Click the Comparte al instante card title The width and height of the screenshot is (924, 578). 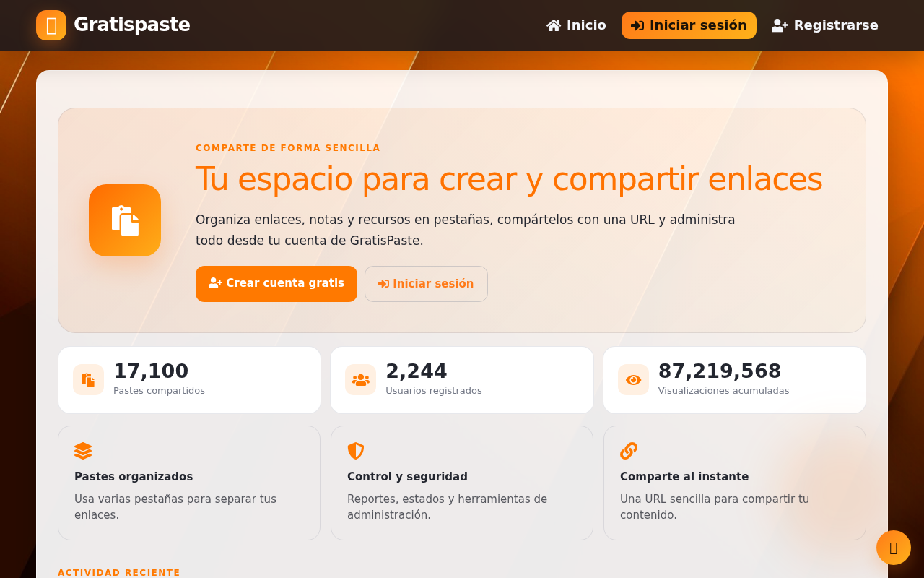[684, 477]
